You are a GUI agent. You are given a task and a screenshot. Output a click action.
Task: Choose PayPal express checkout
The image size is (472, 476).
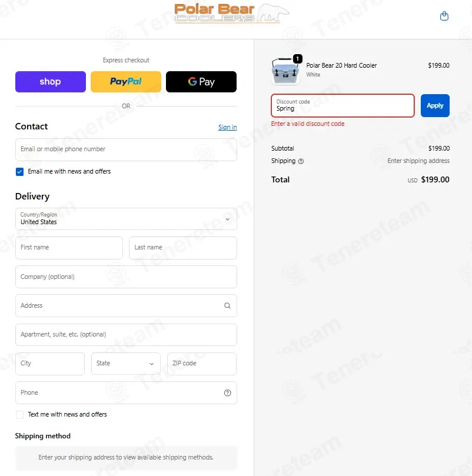tap(126, 82)
